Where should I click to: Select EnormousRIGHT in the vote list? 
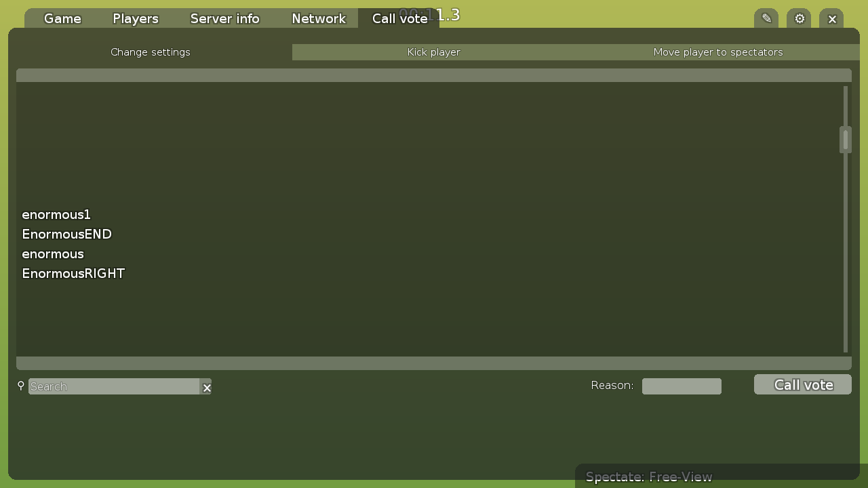(73, 273)
